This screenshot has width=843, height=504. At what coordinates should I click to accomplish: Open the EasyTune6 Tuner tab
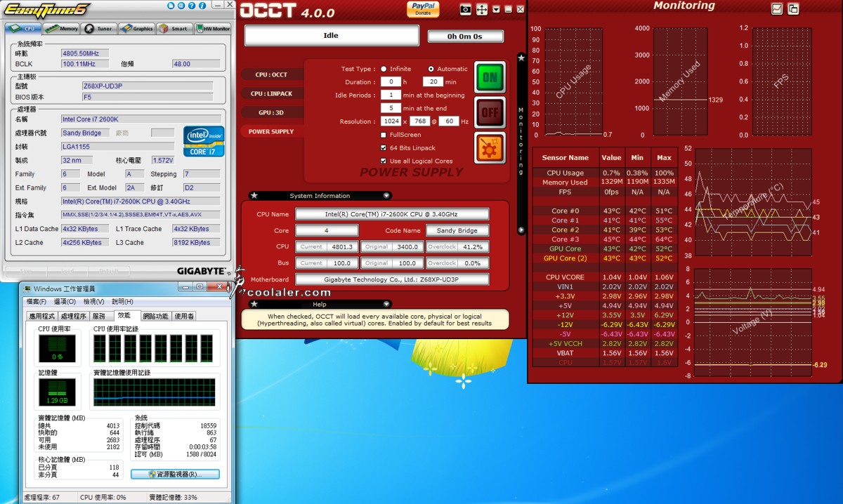click(99, 29)
